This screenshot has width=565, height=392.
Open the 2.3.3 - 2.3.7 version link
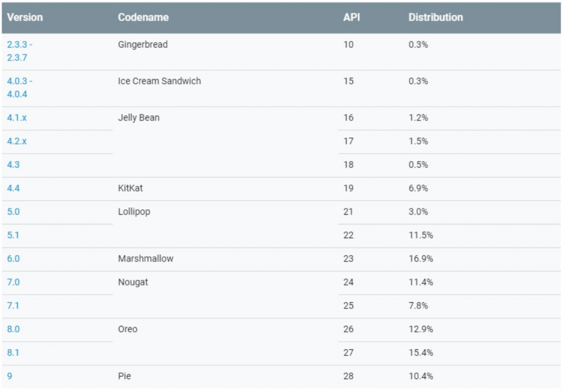coord(19,51)
